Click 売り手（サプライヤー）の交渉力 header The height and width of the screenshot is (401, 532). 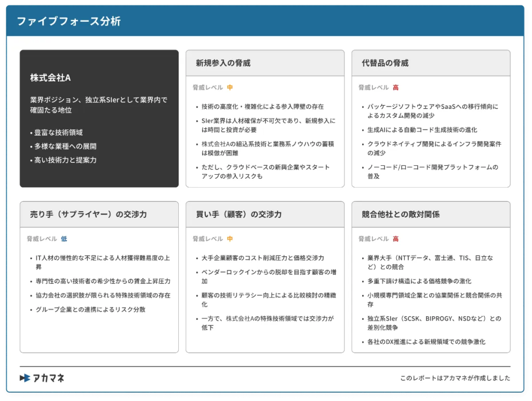[x=99, y=214]
